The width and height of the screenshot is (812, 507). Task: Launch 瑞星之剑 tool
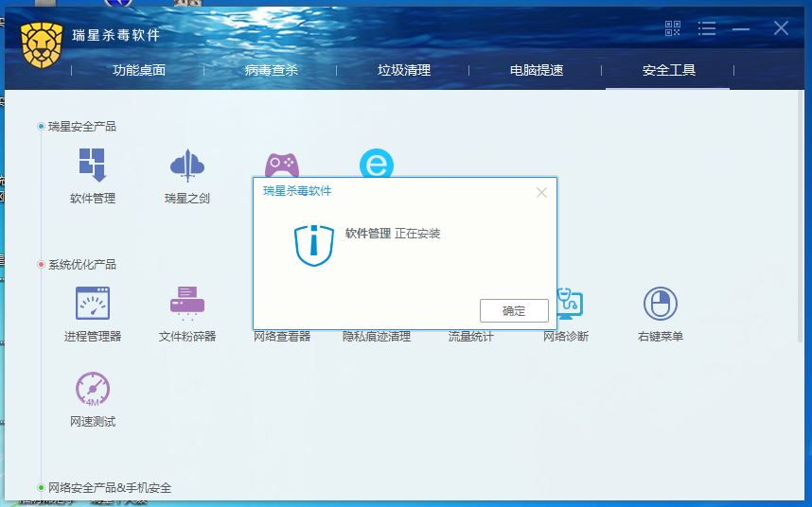click(187, 165)
